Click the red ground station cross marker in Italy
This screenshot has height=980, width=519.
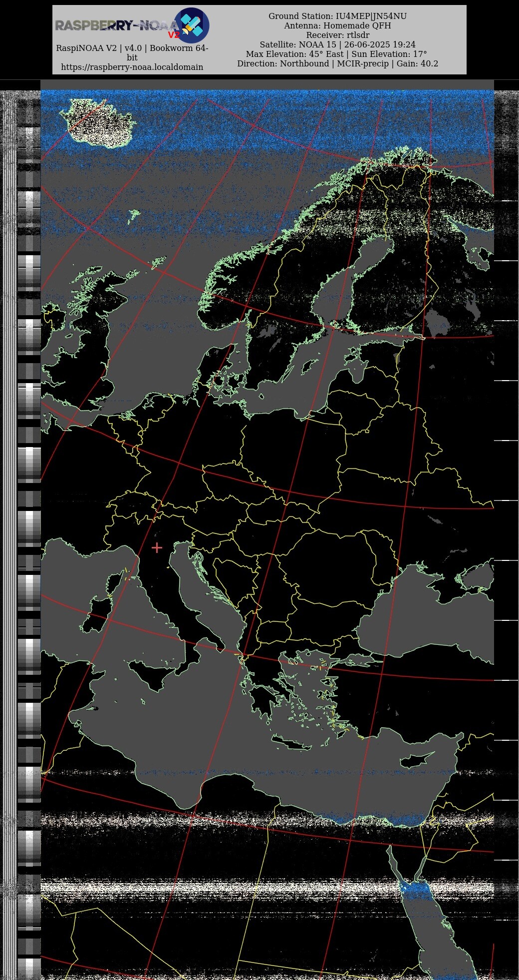[157, 548]
